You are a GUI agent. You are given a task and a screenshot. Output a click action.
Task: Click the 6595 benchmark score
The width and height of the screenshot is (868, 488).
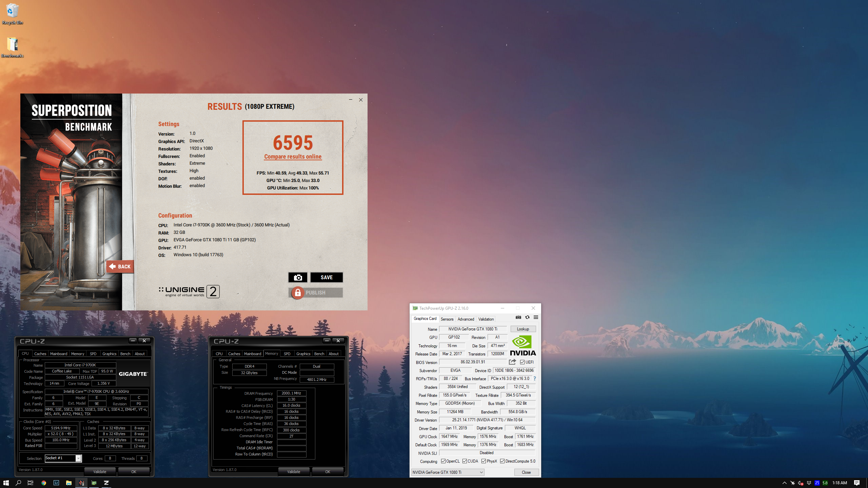[x=293, y=143]
